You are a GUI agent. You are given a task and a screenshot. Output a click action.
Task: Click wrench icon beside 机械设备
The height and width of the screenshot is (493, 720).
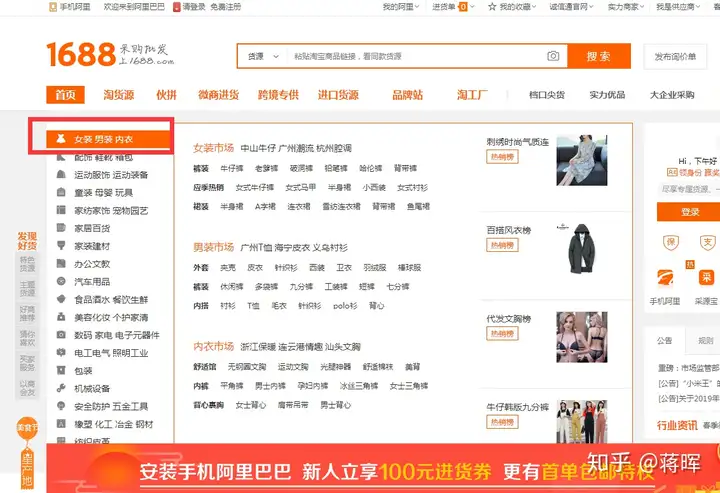tap(61, 388)
